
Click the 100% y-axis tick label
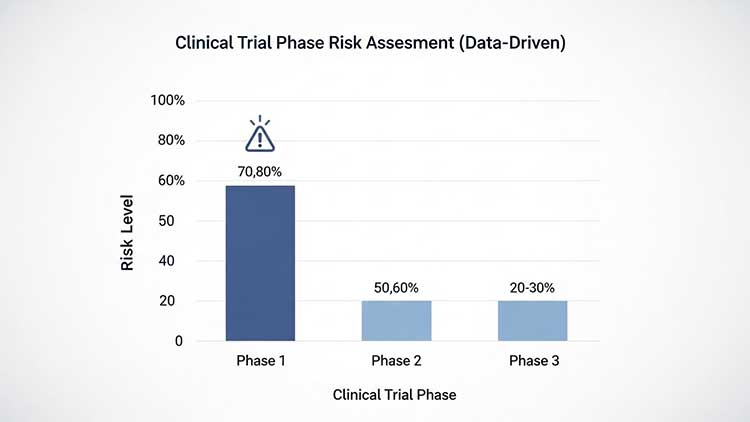coord(167,101)
